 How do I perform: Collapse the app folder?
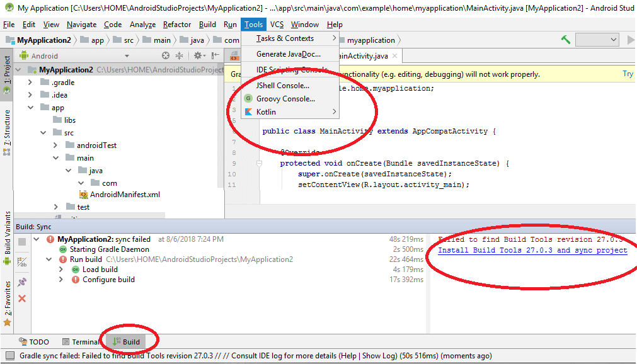(30, 108)
